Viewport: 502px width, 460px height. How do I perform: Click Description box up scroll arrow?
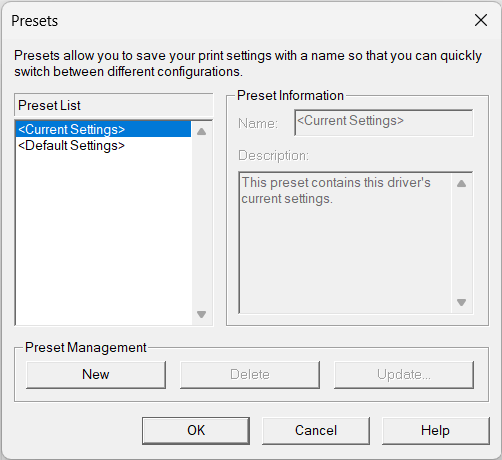coord(461,184)
